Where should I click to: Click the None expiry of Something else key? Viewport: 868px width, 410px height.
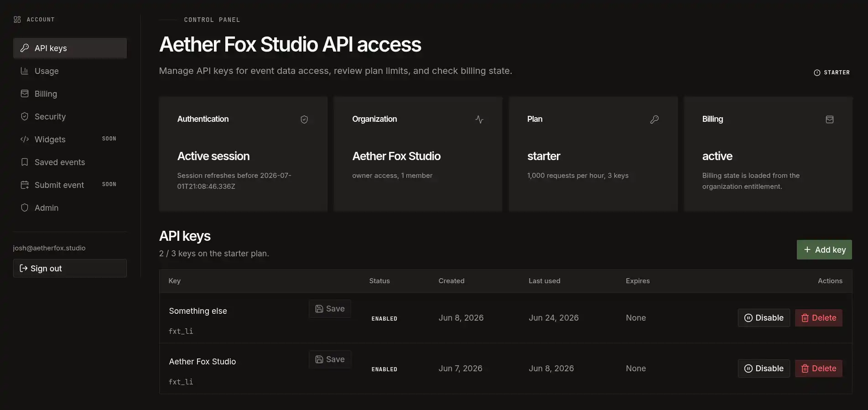[x=636, y=318]
